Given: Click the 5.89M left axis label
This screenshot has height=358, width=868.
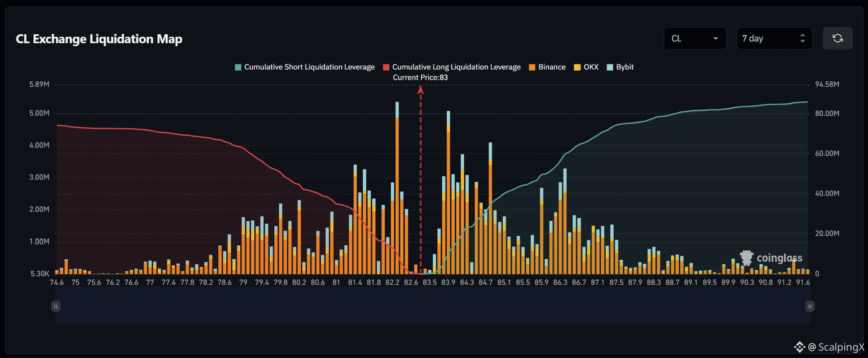Looking at the screenshot, I should [39, 84].
